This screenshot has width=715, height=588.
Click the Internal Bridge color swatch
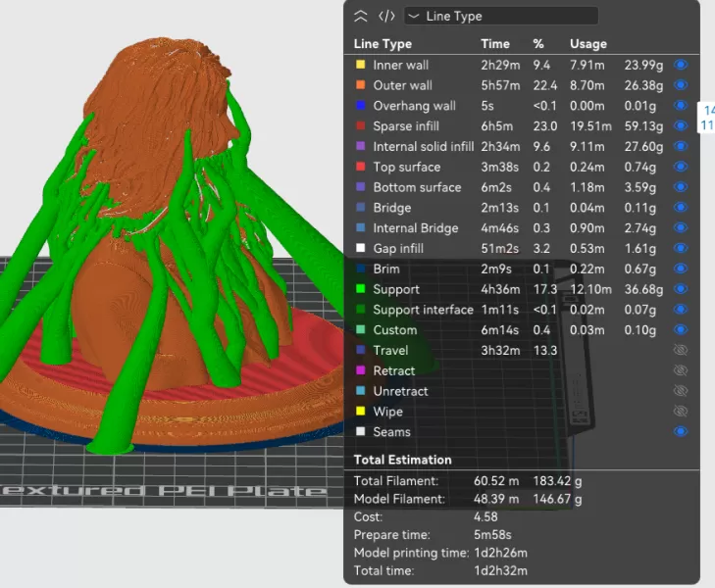360,227
